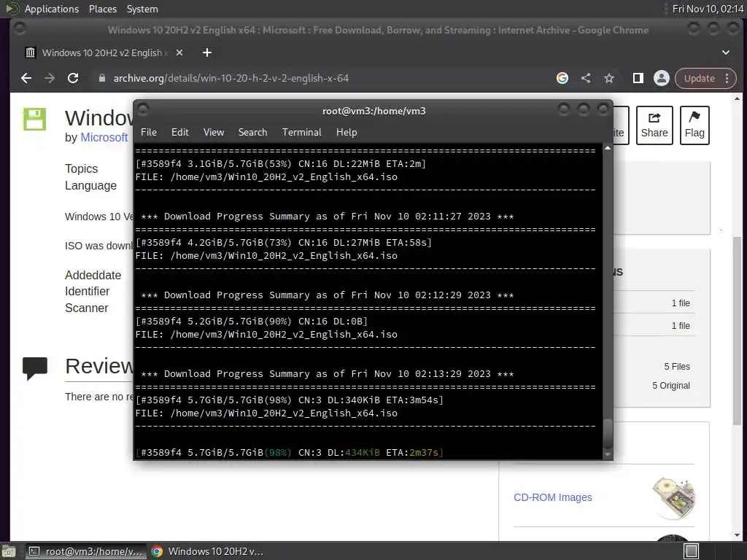Click the Reviews speech bubble icon

(35, 368)
